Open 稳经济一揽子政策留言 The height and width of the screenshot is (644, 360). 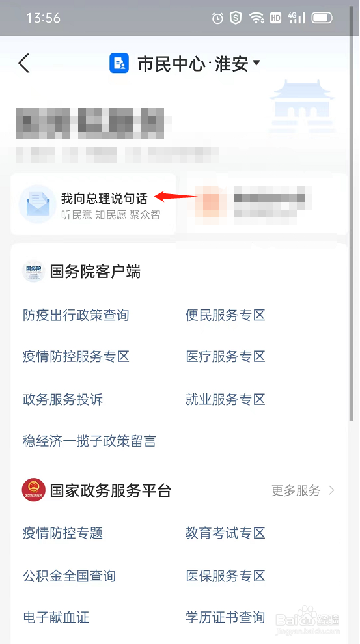point(89,441)
